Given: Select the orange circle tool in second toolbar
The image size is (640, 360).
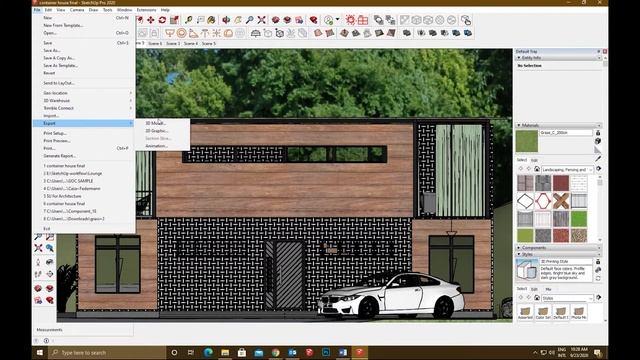Looking at the screenshot, I should (x=182, y=33).
